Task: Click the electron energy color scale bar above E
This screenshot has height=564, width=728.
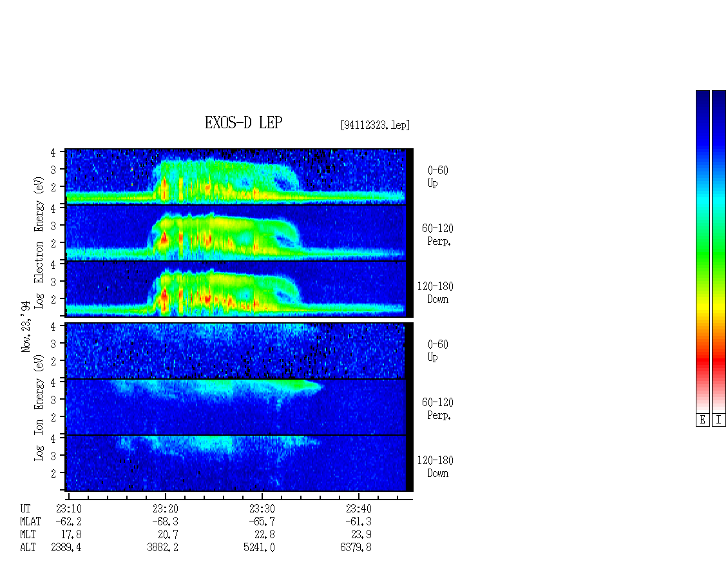Action: pos(702,251)
